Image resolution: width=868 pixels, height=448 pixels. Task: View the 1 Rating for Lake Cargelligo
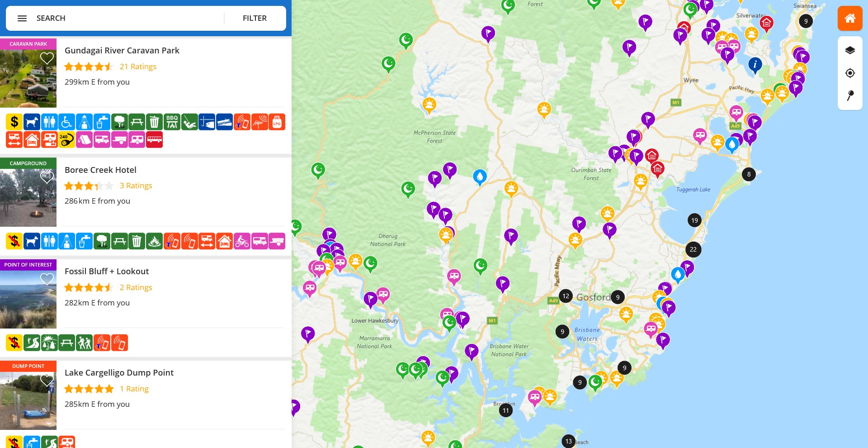coord(134,389)
